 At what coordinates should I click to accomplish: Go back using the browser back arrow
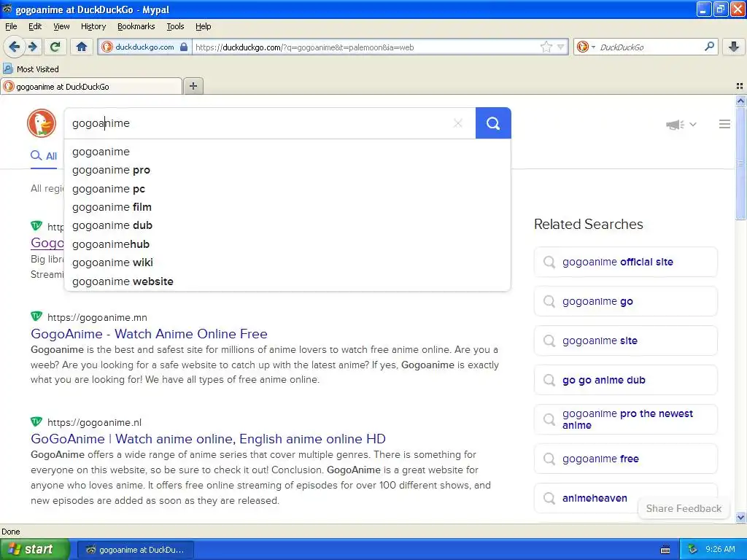(15, 47)
